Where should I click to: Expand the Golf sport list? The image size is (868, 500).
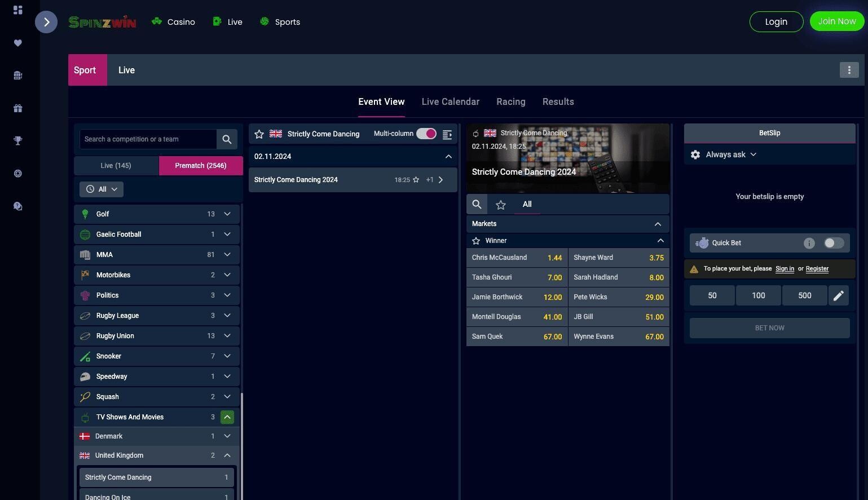[227, 214]
